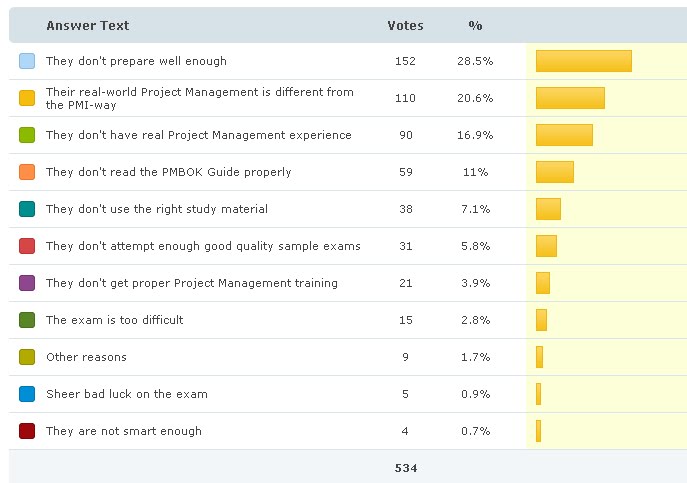Click the teal swatch for the study material answer
The width and height of the screenshot is (687, 483).
27,209
